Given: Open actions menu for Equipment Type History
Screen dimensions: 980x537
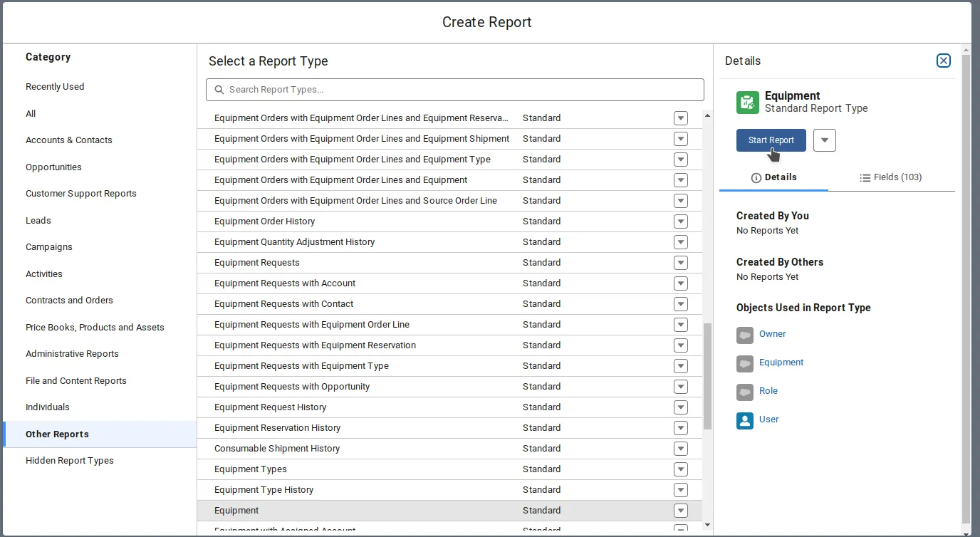Looking at the screenshot, I should pos(681,490).
